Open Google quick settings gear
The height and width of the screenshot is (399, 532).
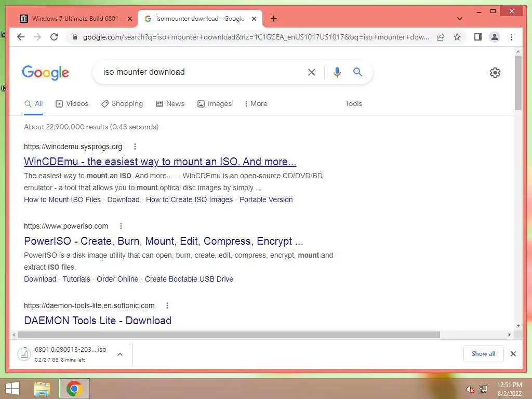pyautogui.click(x=495, y=73)
